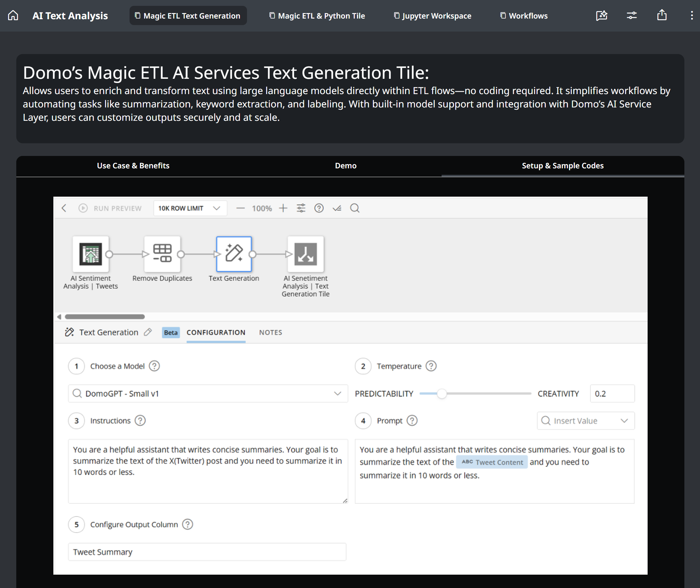Click the RUN PREVIEW button text
700x588 pixels.
118,208
